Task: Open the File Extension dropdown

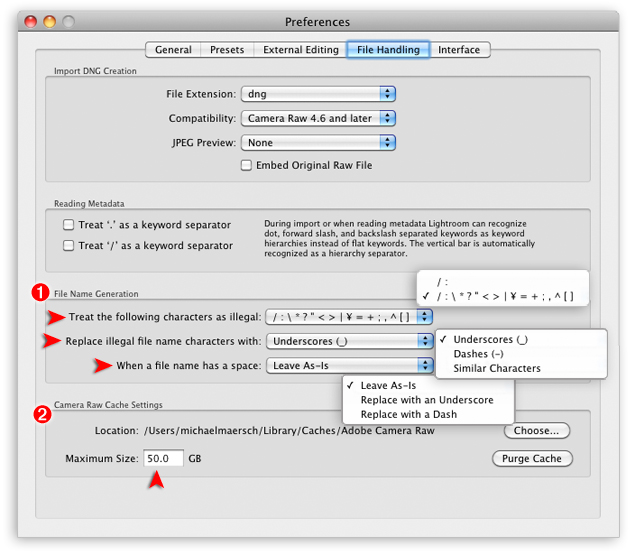Action: pyautogui.click(x=318, y=94)
